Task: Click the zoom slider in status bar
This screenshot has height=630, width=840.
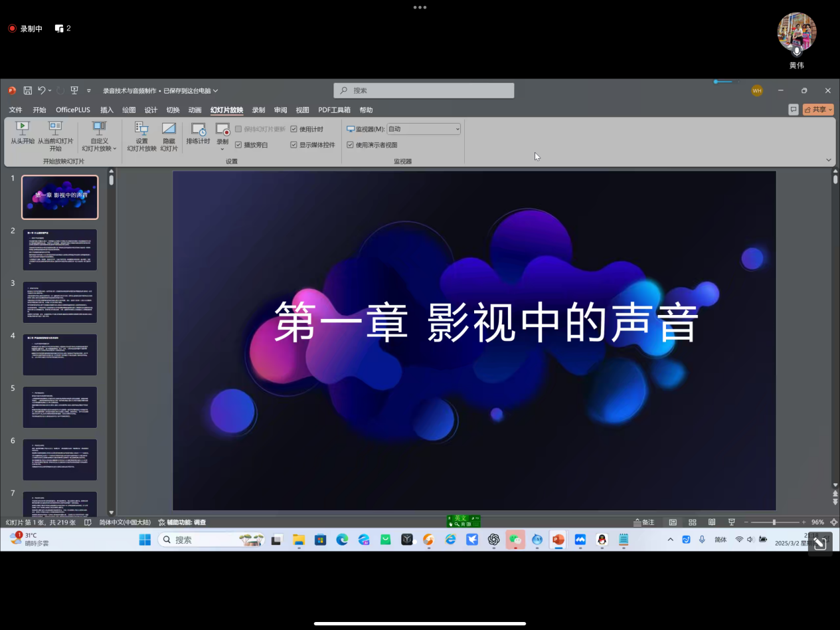Action: [774, 522]
